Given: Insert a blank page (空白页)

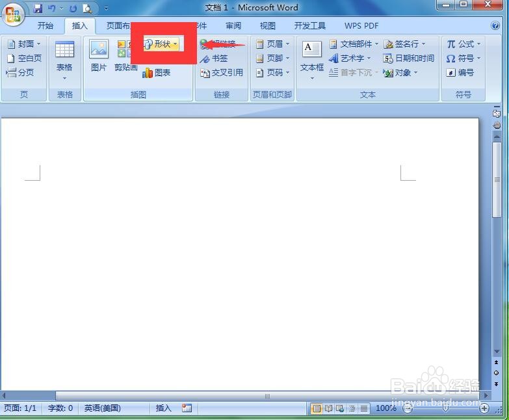Looking at the screenshot, I should [24, 58].
